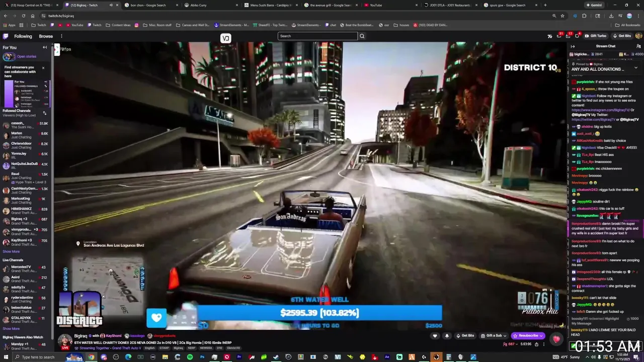This screenshot has height=362, width=644.
Task: Open Steam from the taskbar
Action: tap(276, 357)
